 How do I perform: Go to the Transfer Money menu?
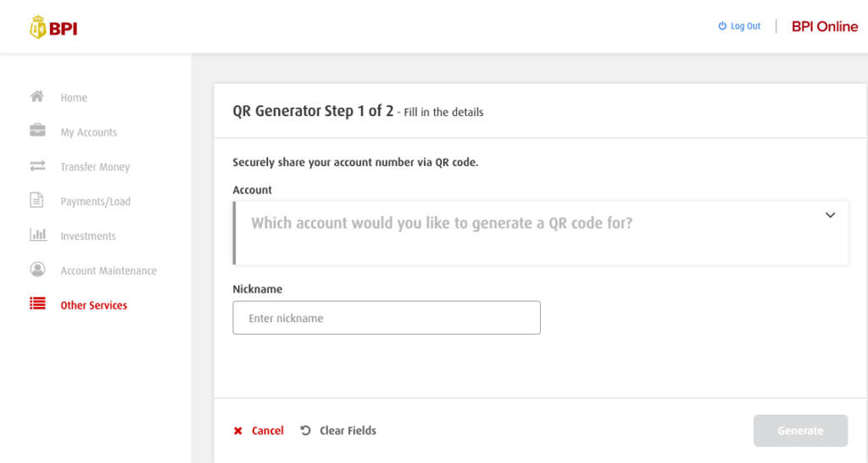(x=95, y=167)
